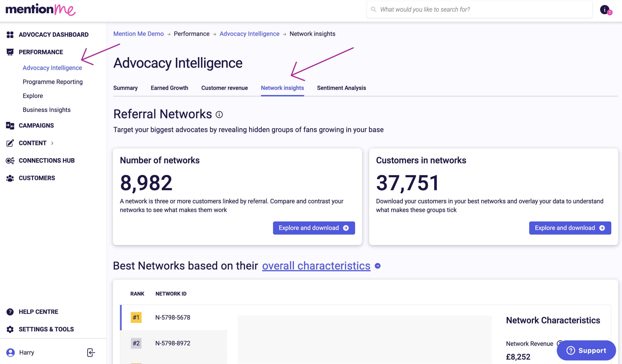Open the info notifications icon top right
The width and height of the screenshot is (622, 364).
click(x=605, y=10)
